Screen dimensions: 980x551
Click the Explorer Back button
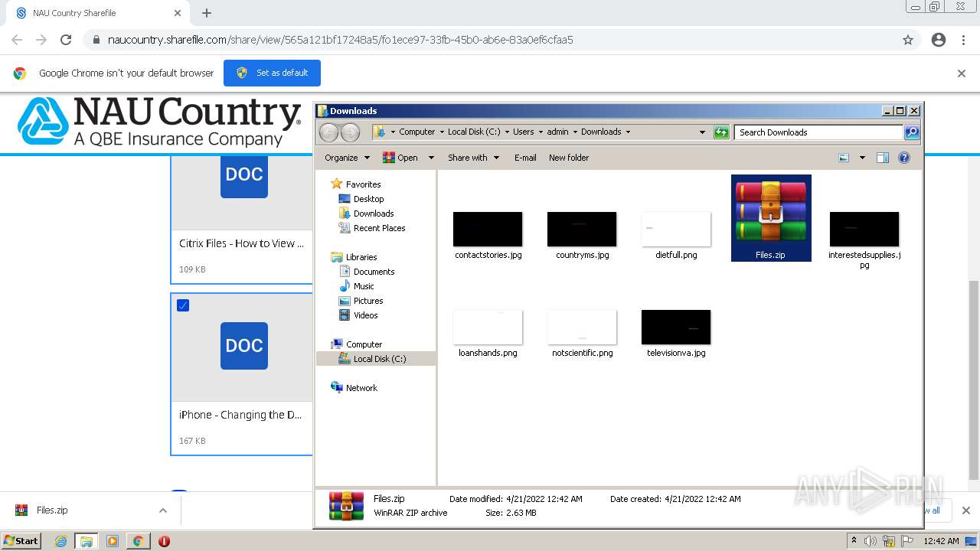pyautogui.click(x=328, y=132)
